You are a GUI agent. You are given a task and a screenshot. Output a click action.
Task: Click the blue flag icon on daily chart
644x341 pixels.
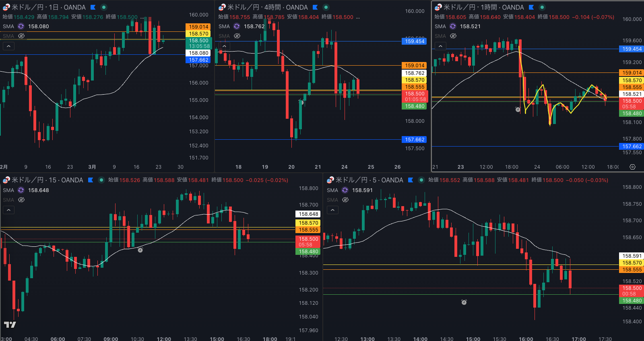pyautogui.click(x=93, y=7)
